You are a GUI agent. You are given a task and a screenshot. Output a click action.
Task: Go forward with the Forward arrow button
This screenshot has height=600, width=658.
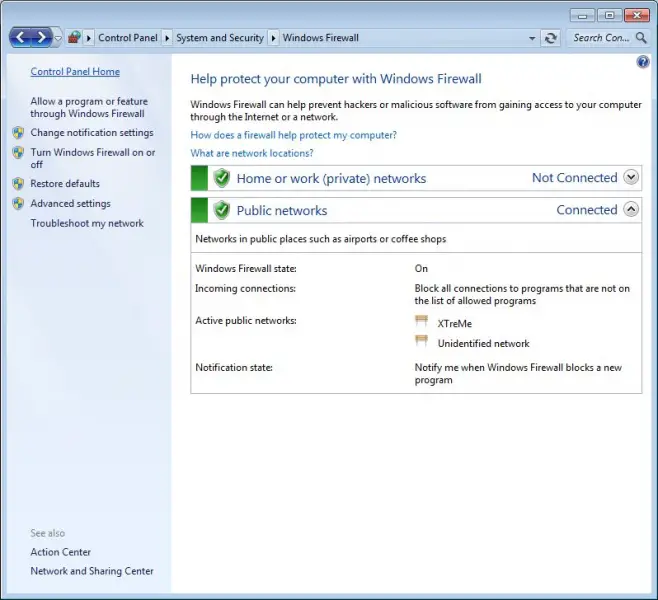pyautogui.click(x=42, y=38)
